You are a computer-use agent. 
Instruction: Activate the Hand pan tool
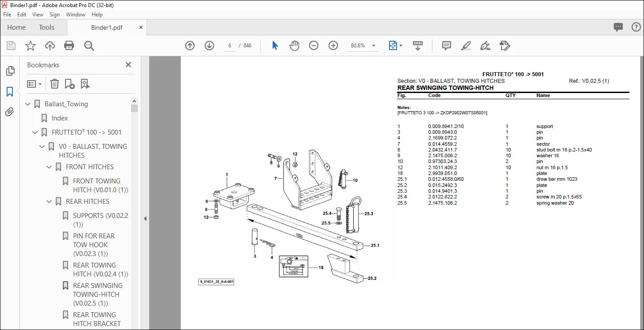294,46
